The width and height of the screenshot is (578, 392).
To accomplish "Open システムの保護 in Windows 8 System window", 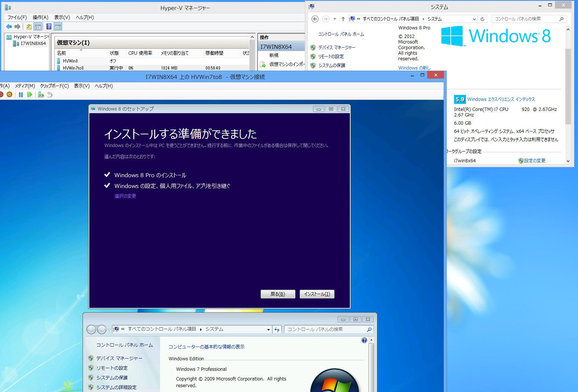I will coord(332,66).
